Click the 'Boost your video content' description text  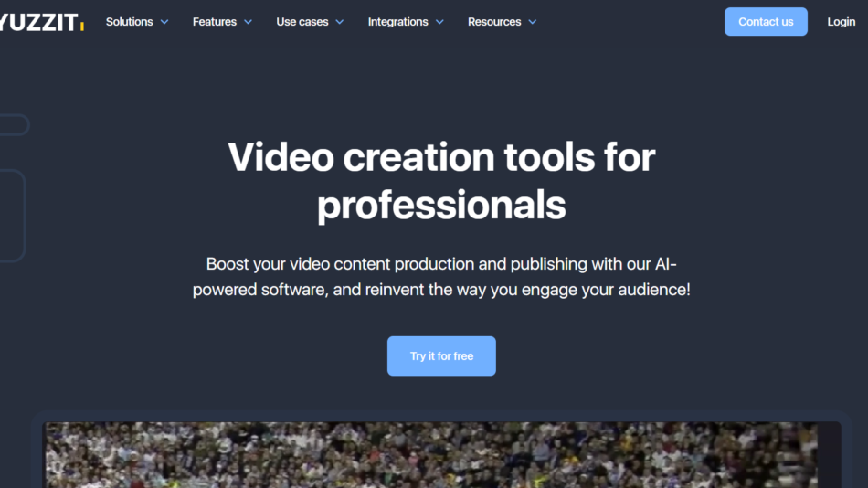click(x=441, y=277)
